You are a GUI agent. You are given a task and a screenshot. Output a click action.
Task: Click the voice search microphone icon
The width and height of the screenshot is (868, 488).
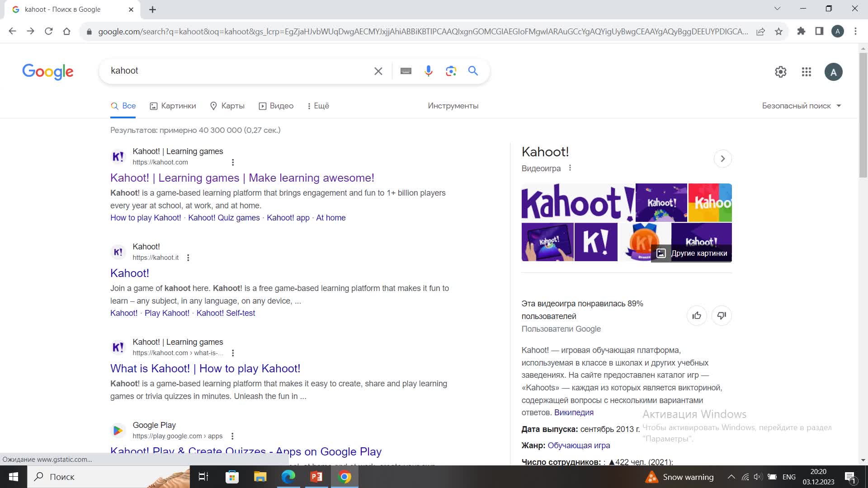[x=428, y=71]
